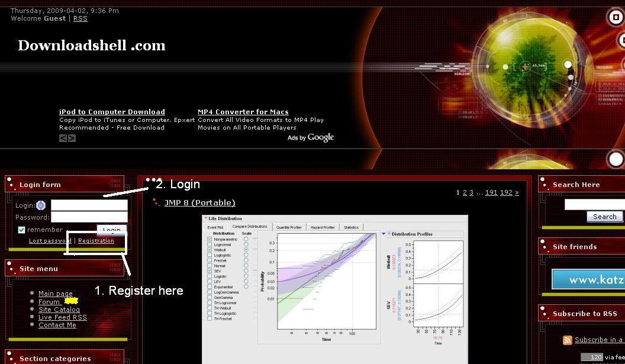
Task: Click the Login username input field
Action: coord(89,205)
